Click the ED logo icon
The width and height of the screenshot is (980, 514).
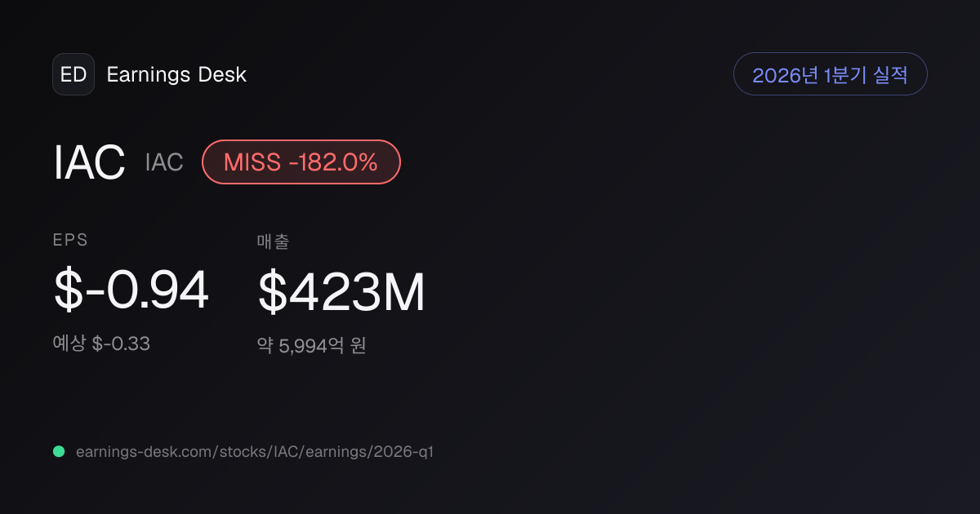(x=73, y=74)
